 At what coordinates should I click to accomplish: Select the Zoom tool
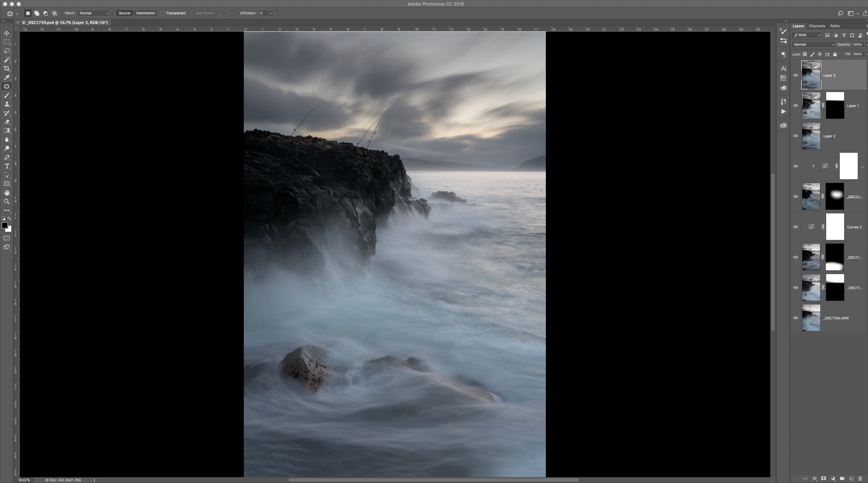click(x=7, y=202)
